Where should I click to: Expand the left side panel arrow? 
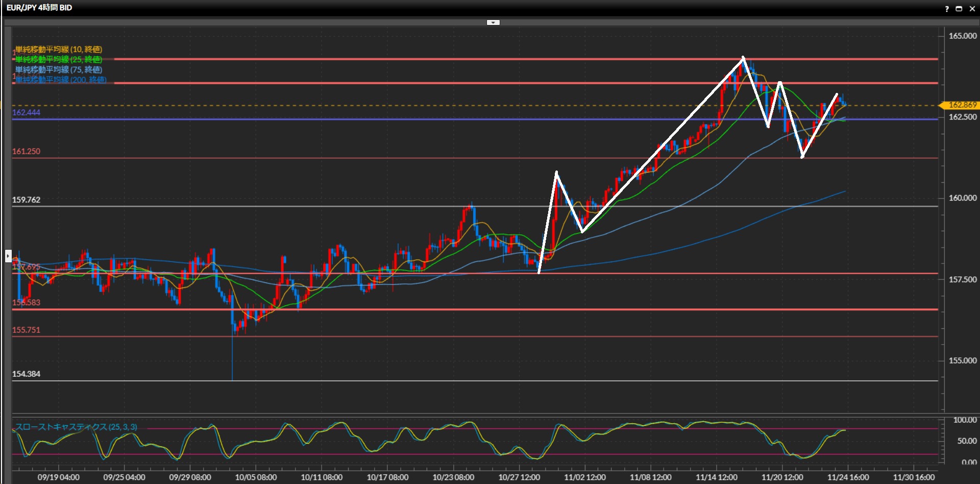coord(8,255)
